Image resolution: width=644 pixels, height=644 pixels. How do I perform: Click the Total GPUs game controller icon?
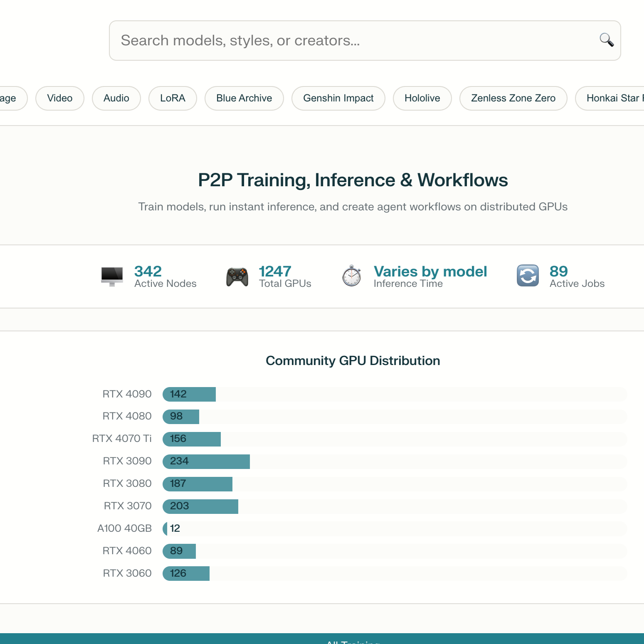[237, 276]
